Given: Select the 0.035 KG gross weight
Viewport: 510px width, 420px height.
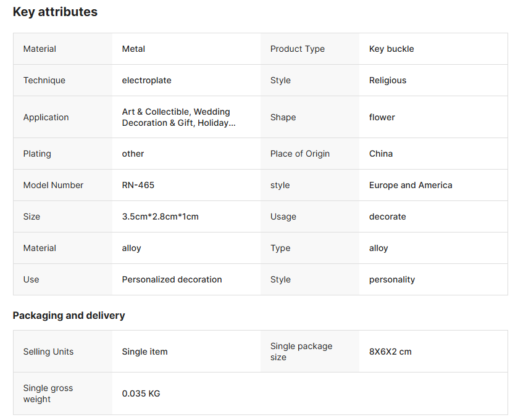Looking at the screenshot, I should pyautogui.click(x=141, y=393).
